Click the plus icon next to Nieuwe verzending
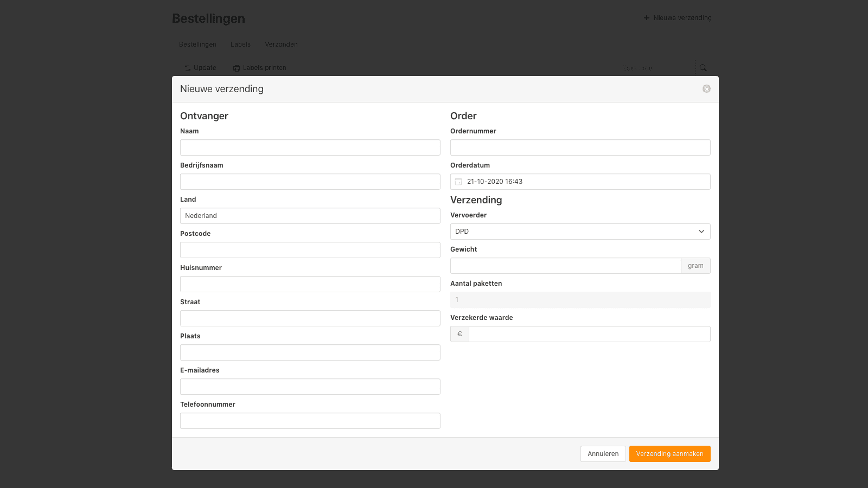Image resolution: width=868 pixels, height=488 pixels. tap(646, 17)
